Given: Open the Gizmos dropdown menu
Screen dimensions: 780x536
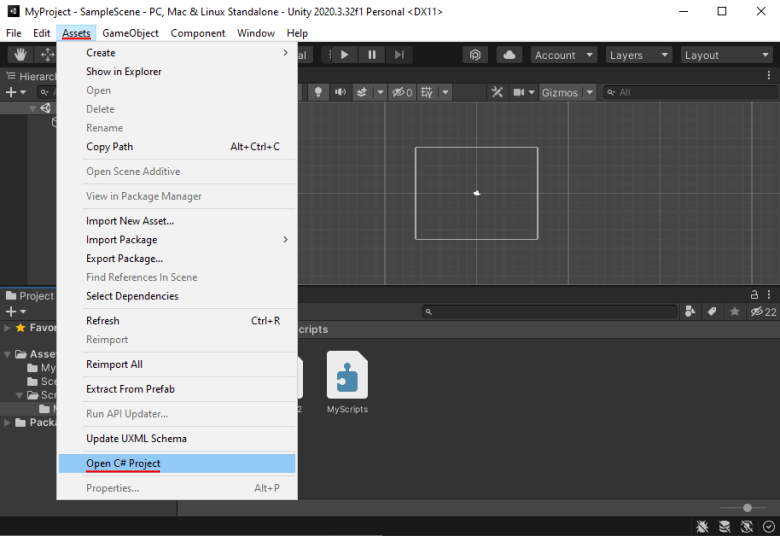Looking at the screenshot, I should tap(567, 92).
